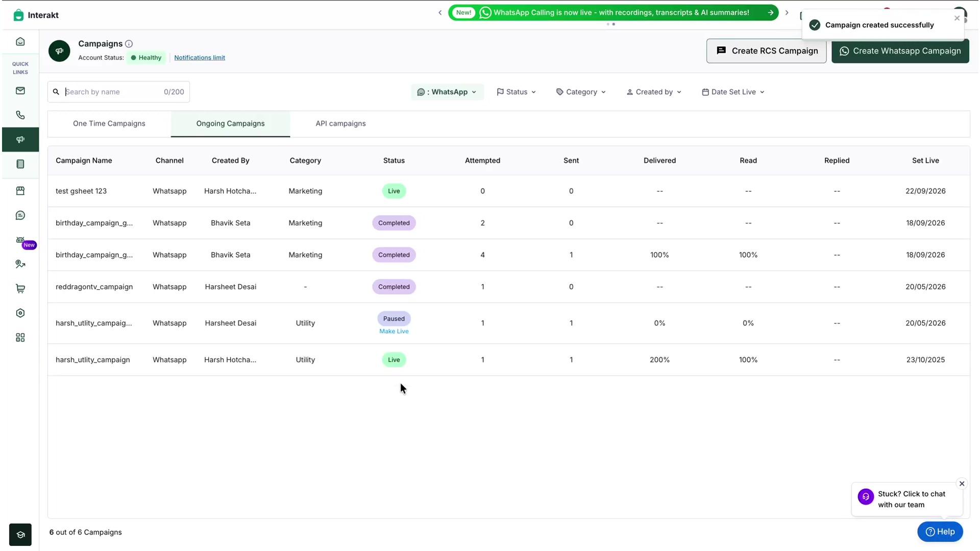Click the Delivered column header
This screenshot has width=980, height=551.
(x=659, y=160)
